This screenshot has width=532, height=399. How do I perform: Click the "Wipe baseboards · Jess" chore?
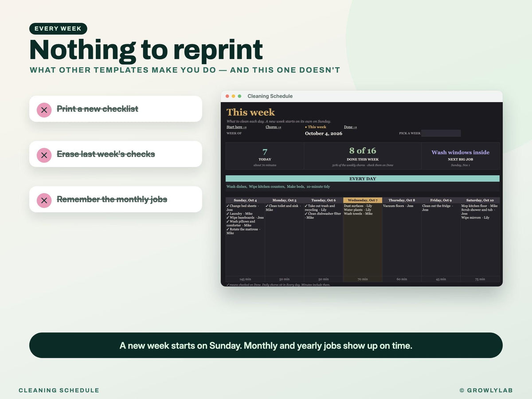245,218
